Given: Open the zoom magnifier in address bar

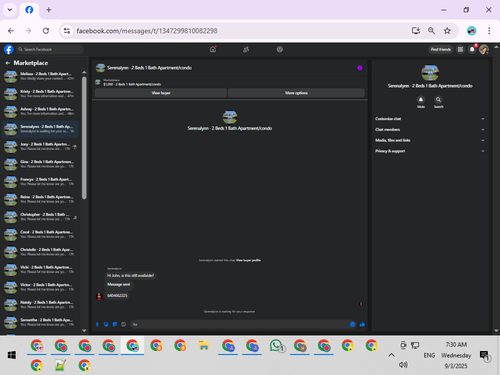Looking at the screenshot, I should click(x=431, y=31).
